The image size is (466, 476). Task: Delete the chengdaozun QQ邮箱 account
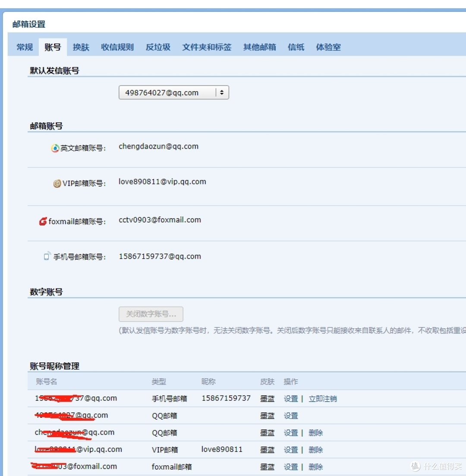(x=315, y=432)
